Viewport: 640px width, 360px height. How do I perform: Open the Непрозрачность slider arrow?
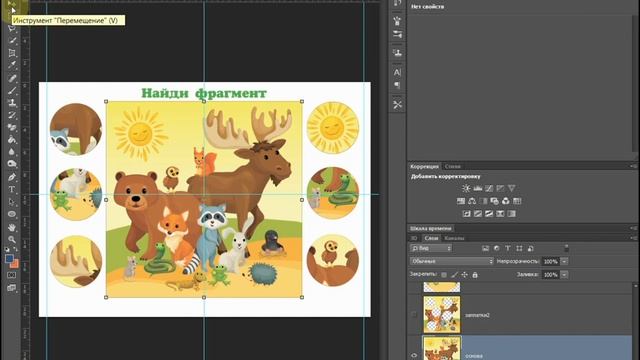pos(564,261)
